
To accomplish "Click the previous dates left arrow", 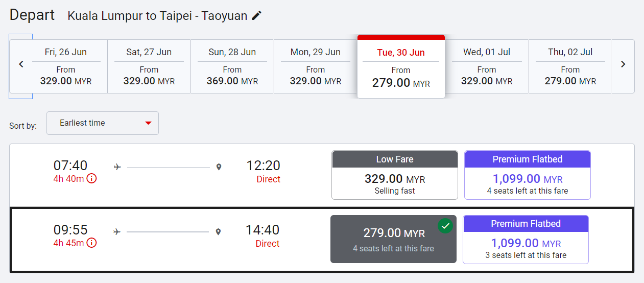I will (21, 64).
